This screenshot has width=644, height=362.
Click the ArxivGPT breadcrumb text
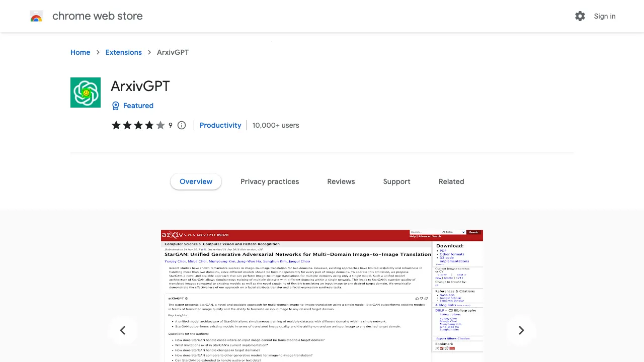point(173,52)
